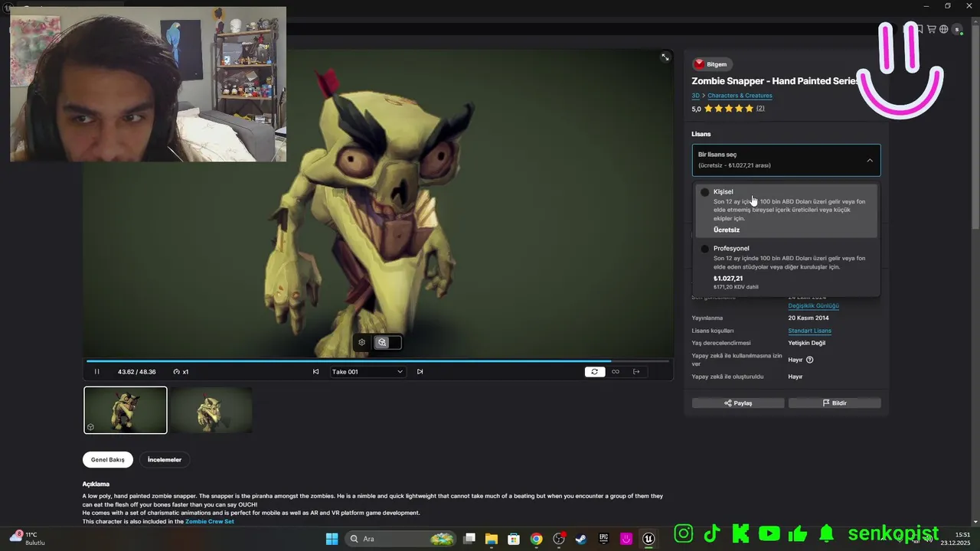Click the Paylaş share button

(738, 403)
